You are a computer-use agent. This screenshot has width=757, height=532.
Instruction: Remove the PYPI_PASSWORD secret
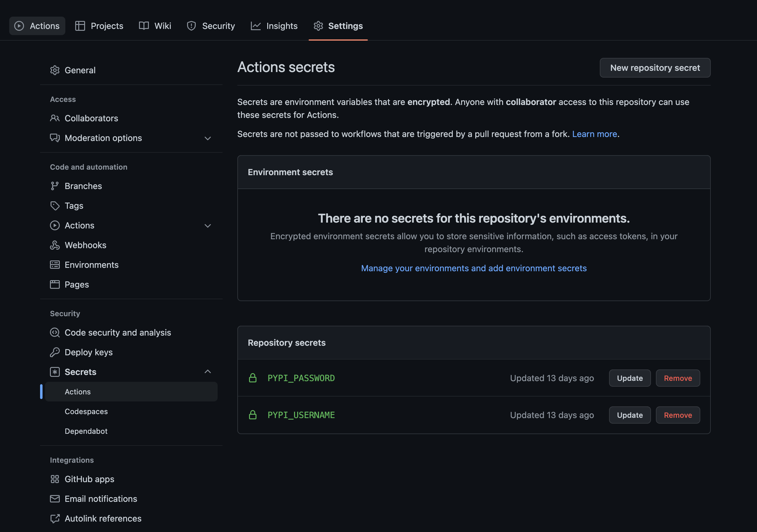click(x=677, y=378)
